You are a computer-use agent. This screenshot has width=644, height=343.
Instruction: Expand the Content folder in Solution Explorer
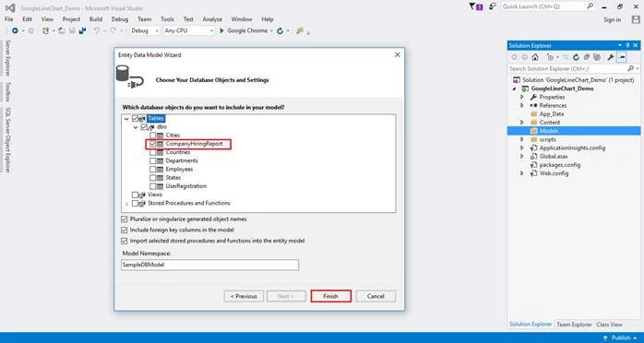point(522,123)
